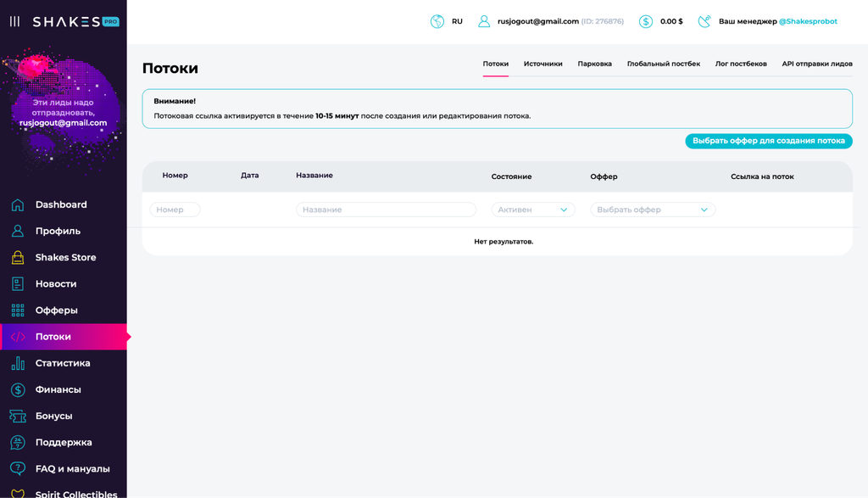The width and height of the screenshot is (868, 498).
Task: Open Офферы grid icon in the sidebar
Action: pos(18,311)
